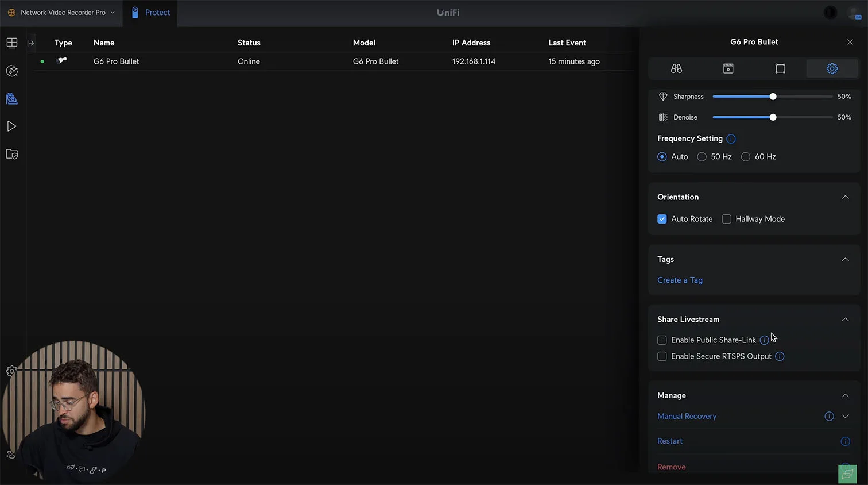Screen dimensions: 868x485
Task: Enable Secure RTSPS Output checkbox
Action: click(662, 356)
